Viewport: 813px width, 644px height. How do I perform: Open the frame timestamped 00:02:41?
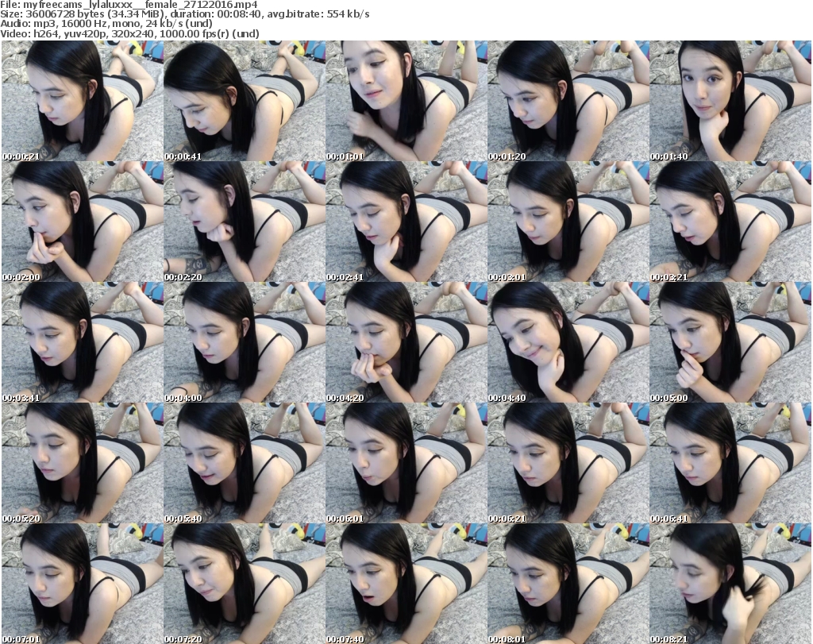(x=405, y=222)
